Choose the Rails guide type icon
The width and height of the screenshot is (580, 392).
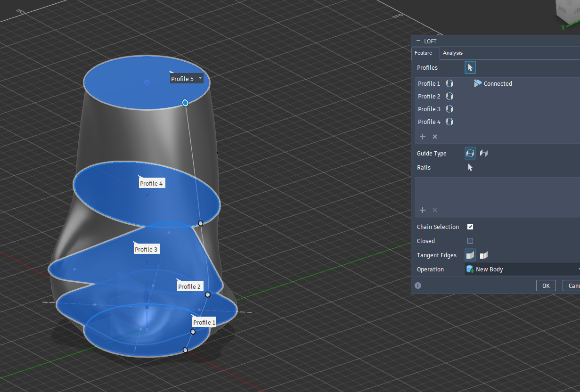point(470,153)
